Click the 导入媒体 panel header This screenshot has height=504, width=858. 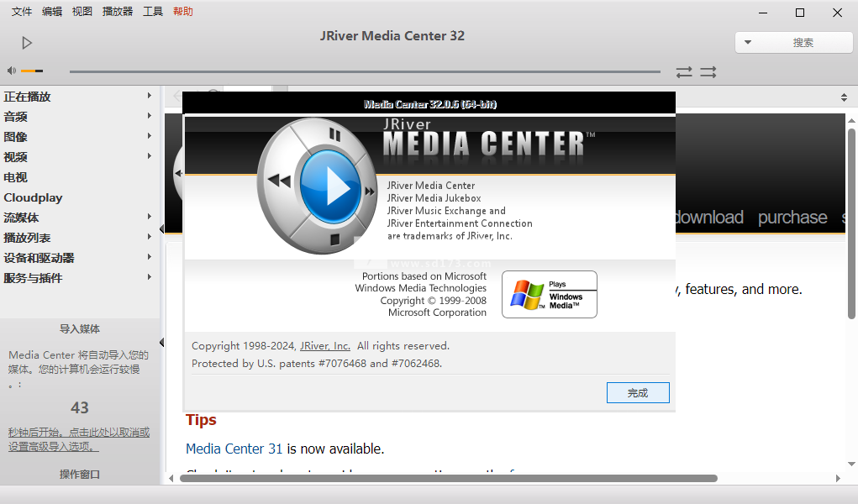(x=80, y=329)
